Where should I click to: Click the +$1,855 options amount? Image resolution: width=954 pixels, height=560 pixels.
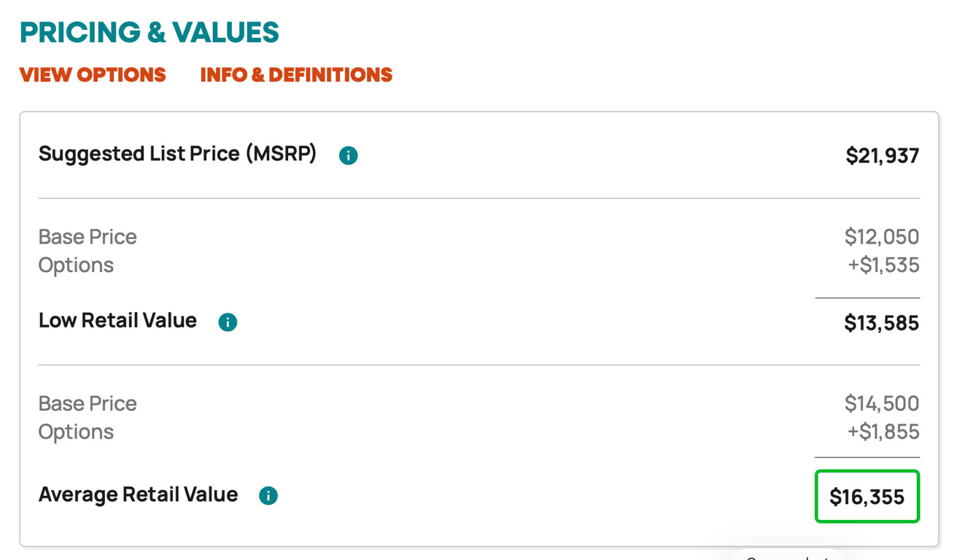883,432
